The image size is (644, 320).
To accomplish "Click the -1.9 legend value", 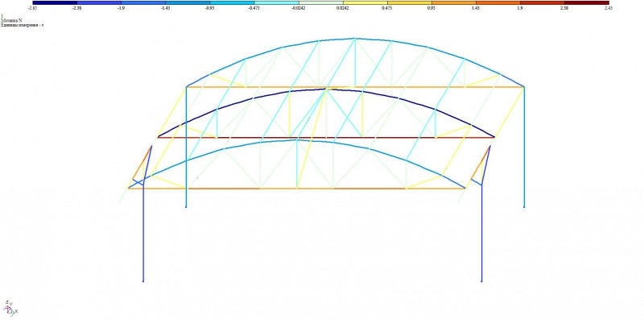I will [x=122, y=8].
